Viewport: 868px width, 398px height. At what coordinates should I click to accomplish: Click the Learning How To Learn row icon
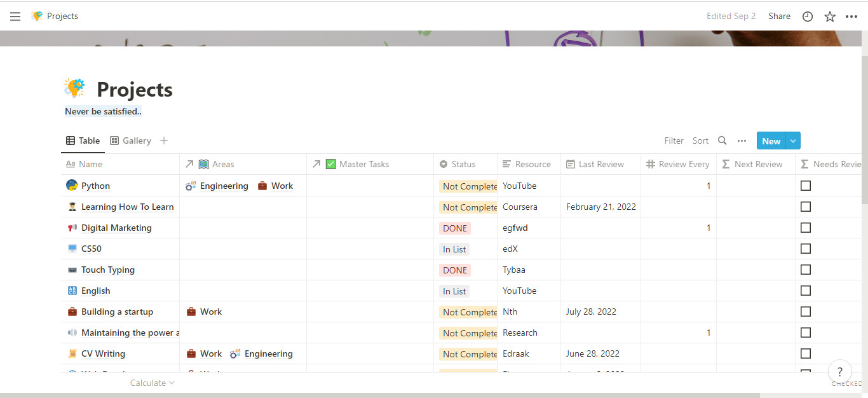[72, 207]
